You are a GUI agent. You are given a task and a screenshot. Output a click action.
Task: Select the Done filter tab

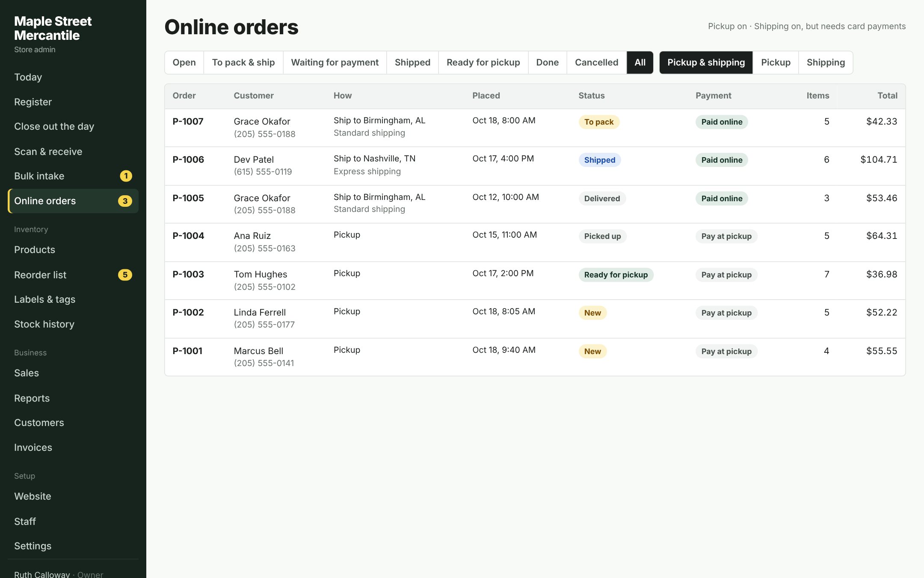(x=548, y=63)
